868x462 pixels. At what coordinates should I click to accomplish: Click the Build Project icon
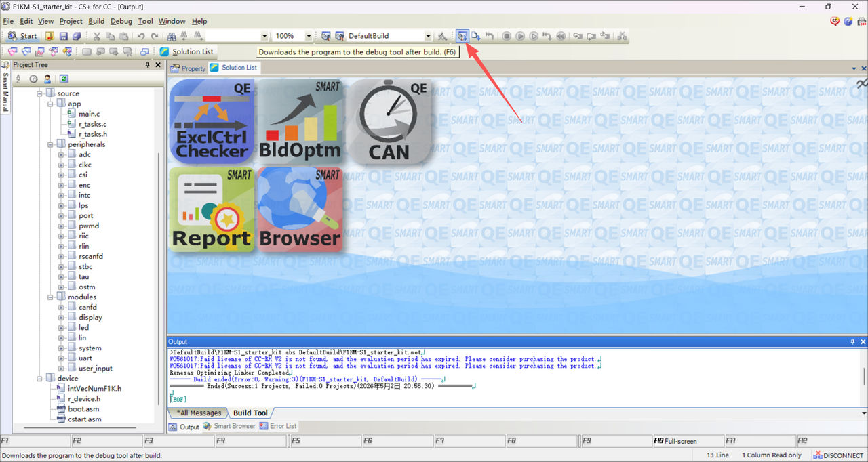(x=325, y=36)
